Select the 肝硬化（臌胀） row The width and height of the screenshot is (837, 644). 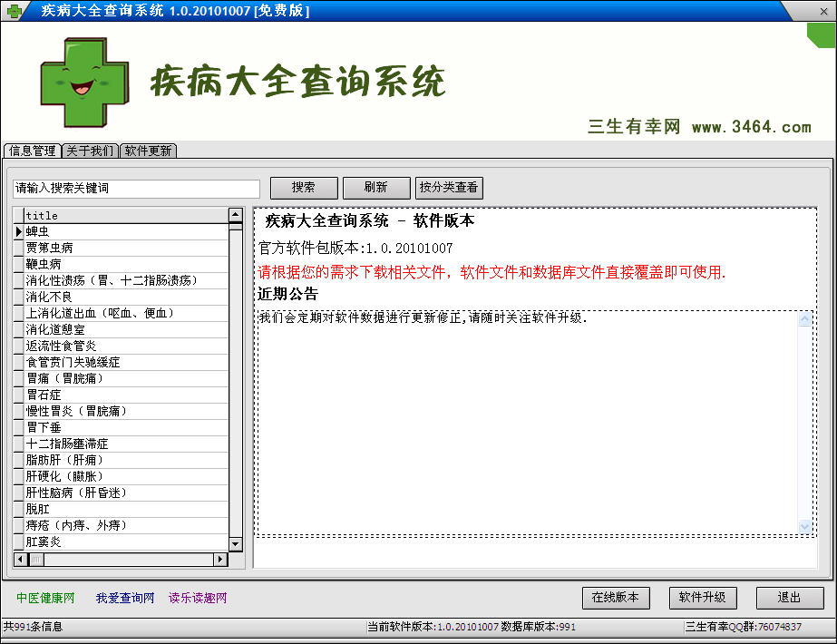126,476
